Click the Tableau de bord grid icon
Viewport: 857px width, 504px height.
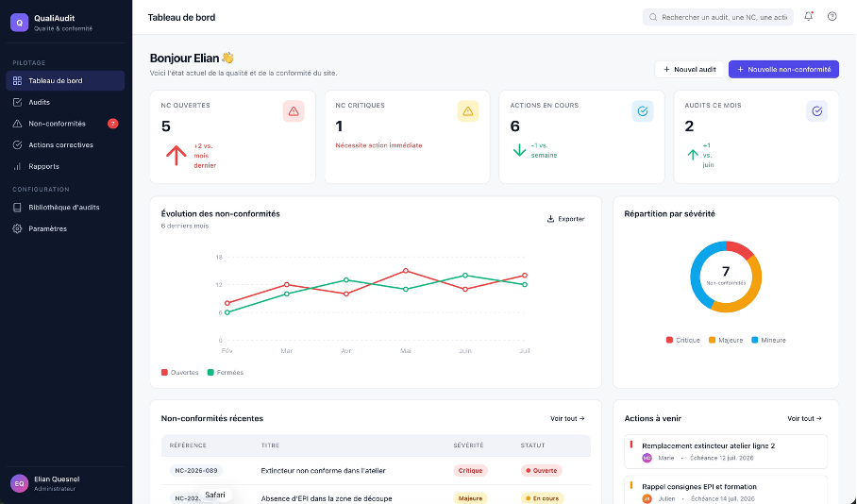coord(18,80)
